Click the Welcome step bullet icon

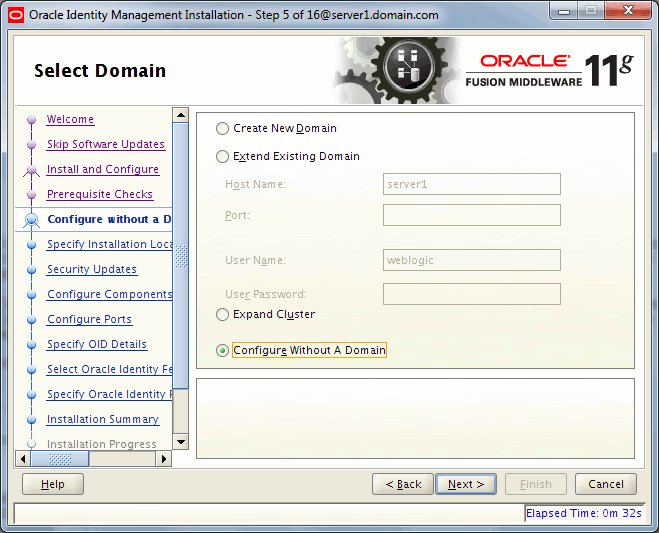tap(32, 120)
